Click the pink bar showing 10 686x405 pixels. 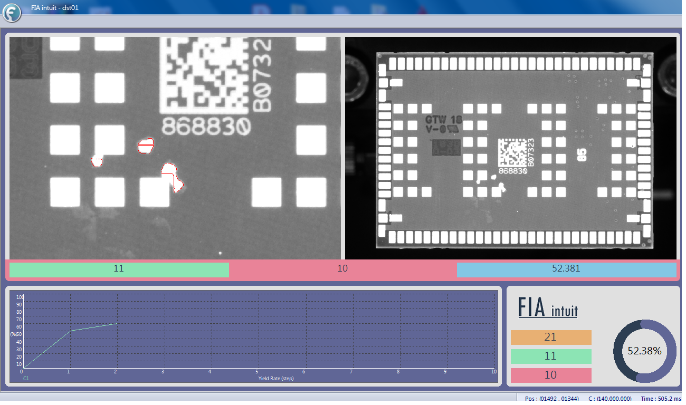pyautogui.click(x=342, y=269)
